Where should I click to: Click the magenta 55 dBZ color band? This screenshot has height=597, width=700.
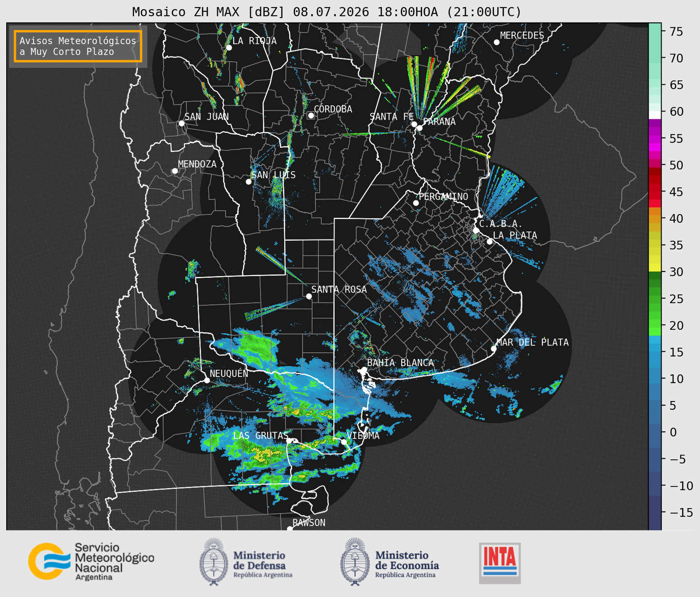pyautogui.click(x=655, y=138)
